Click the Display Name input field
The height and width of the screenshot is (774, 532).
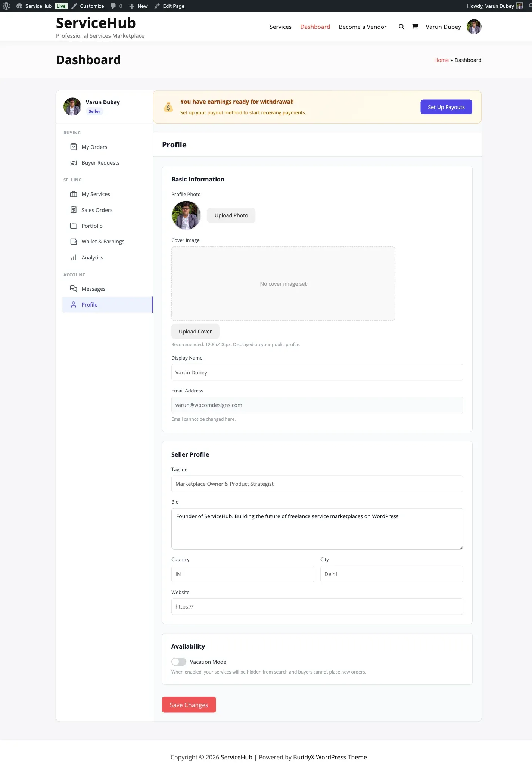tap(317, 372)
